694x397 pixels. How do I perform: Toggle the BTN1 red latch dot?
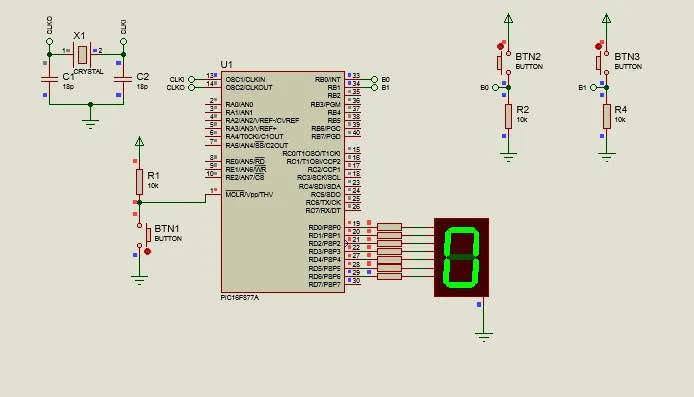pyautogui.click(x=148, y=251)
